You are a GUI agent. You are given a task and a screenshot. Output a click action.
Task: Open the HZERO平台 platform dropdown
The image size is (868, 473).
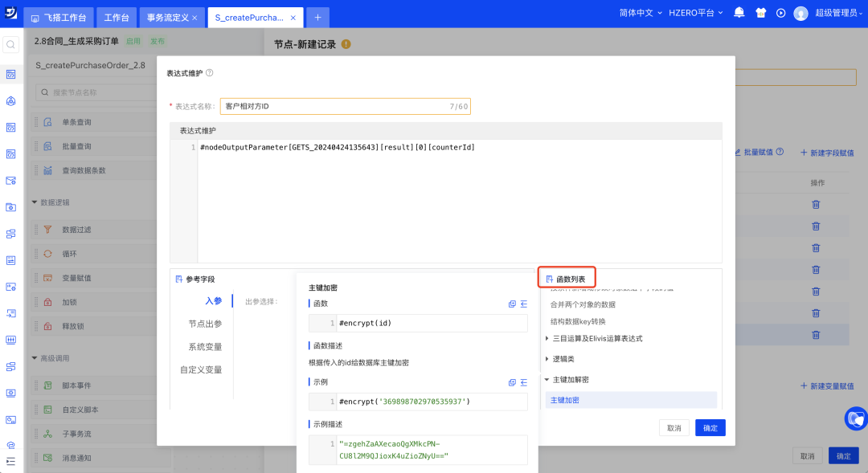696,13
